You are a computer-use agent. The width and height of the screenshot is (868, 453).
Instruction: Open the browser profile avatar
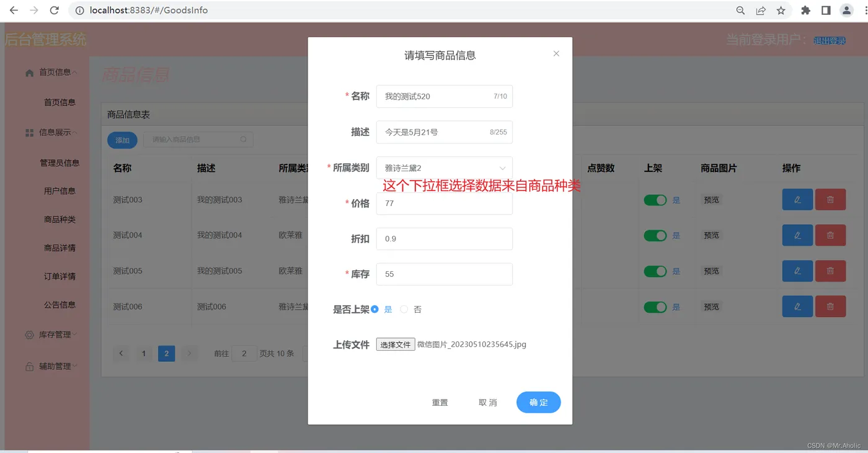tap(846, 11)
